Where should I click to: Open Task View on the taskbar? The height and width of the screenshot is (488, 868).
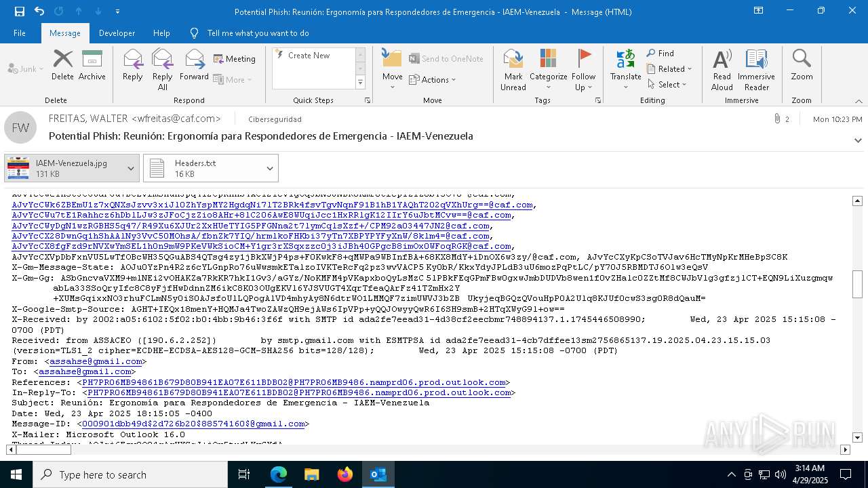click(x=244, y=474)
